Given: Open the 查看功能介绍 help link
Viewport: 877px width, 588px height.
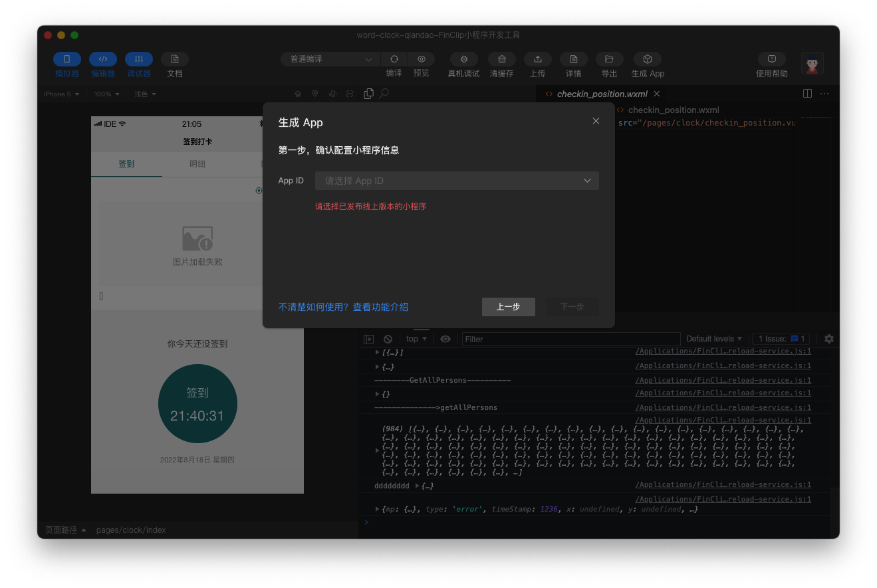Looking at the screenshot, I should 343,307.
